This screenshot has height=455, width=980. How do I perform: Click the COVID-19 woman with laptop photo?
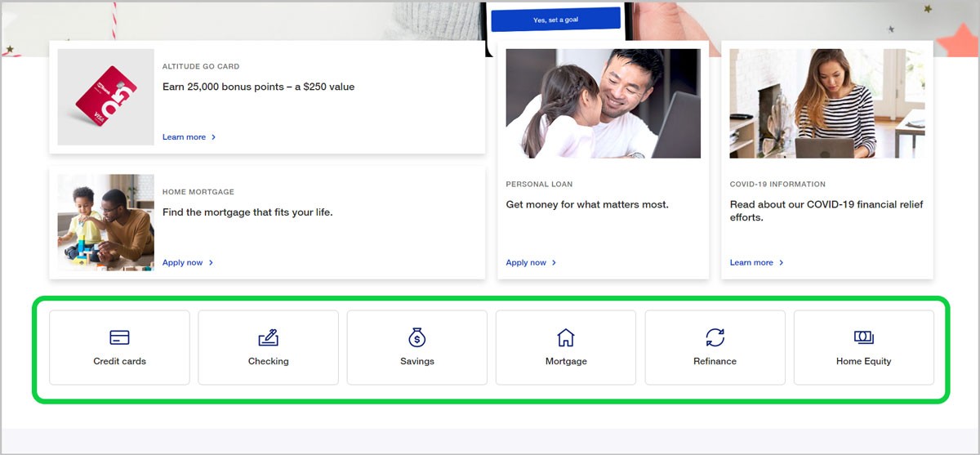pyautogui.click(x=826, y=103)
